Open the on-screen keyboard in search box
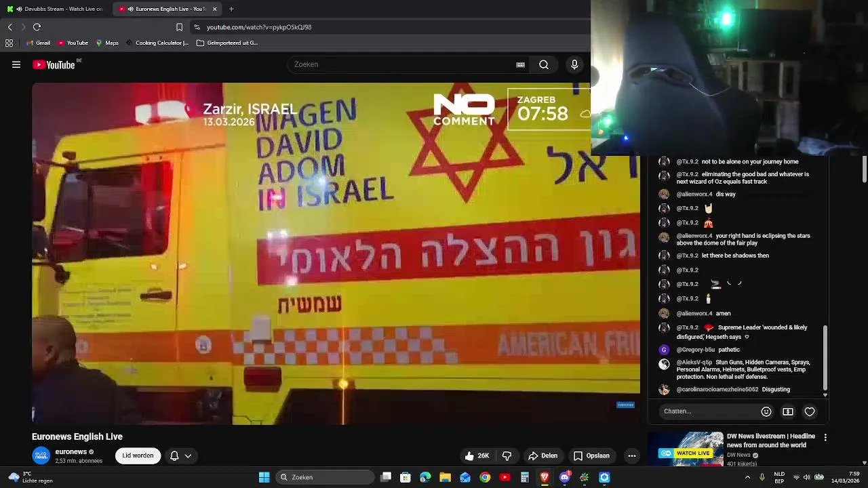Viewport: 868px width, 488px height. pyautogui.click(x=520, y=64)
